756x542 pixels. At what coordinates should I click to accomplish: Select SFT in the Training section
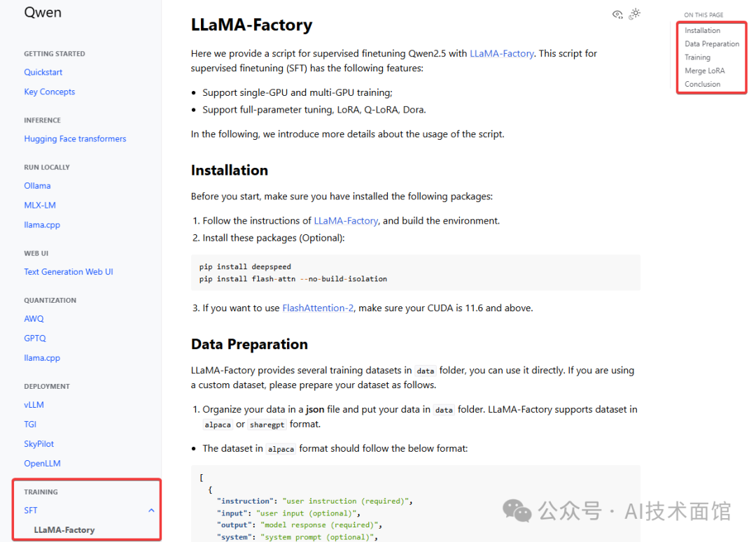(x=31, y=511)
